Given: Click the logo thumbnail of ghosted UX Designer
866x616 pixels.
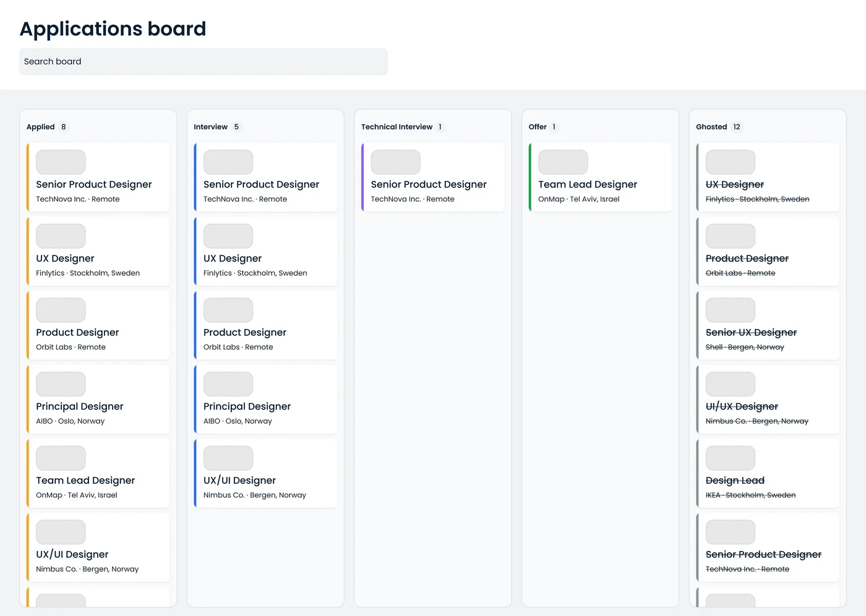Looking at the screenshot, I should point(731,162).
